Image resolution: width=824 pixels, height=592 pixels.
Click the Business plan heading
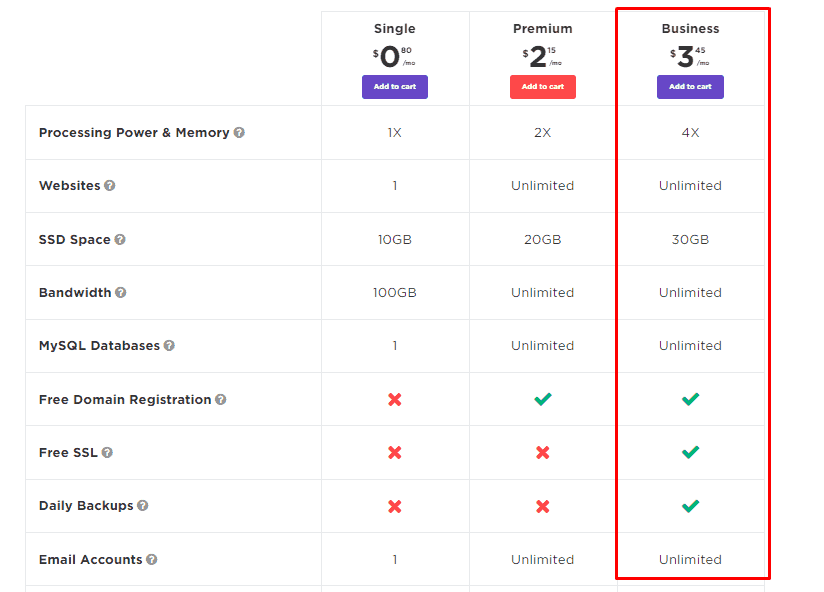690,28
